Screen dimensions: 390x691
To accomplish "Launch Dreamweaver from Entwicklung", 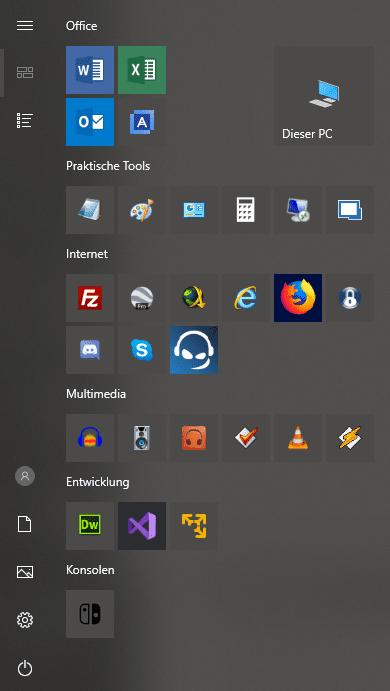I will [x=90, y=526].
